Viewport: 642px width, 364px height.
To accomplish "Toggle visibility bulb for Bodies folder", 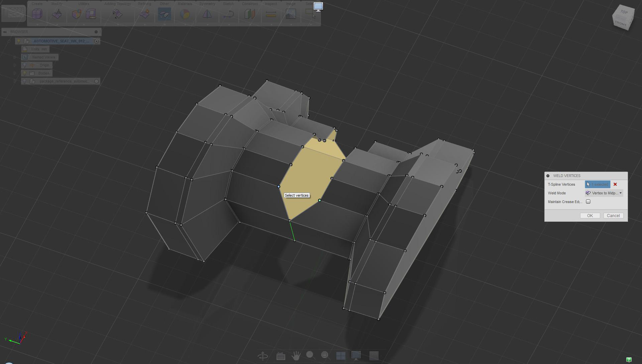I will coord(24,73).
